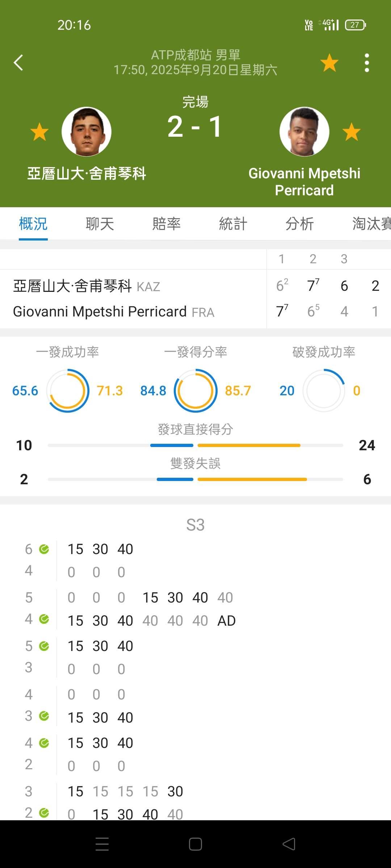Viewport: 391px width, 868px height.
Task: Open the three-dot overflow menu
Action: (x=367, y=63)
